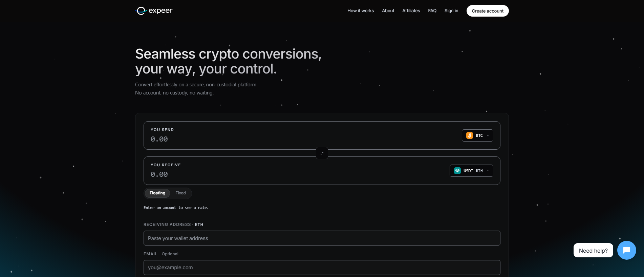Viewport: 644px width, 277px height.
Task: Click the 'Enter an amount to see a rate.' text
Action: click(x=176, y=208)
